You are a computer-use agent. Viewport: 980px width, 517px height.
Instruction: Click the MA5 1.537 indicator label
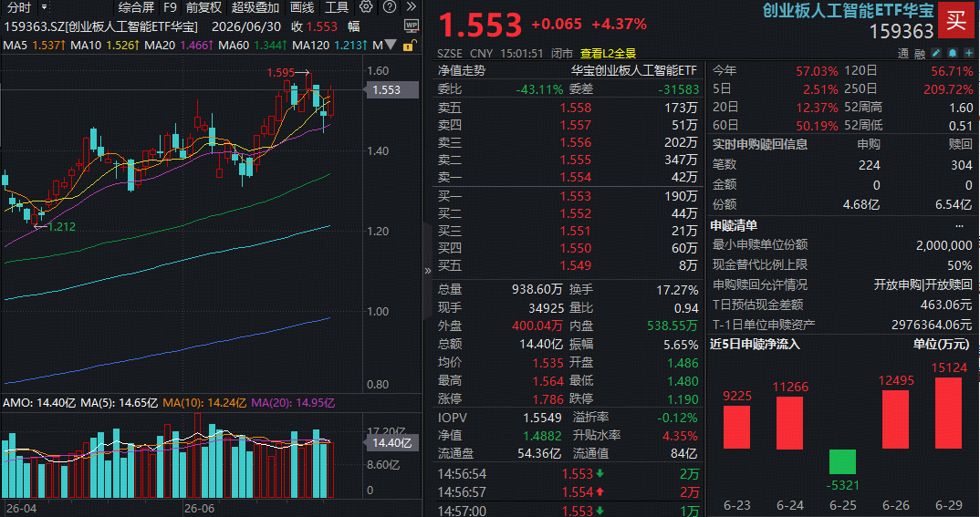[35, 46]
